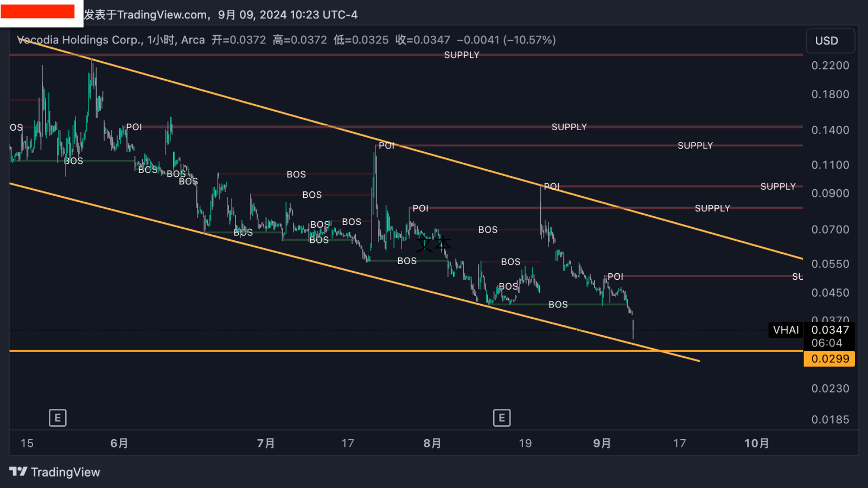Click the 0.0550 price axis label

click(x=830, y=264)
